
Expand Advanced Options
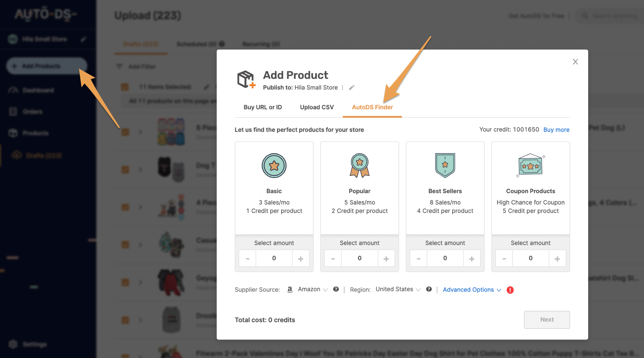click(472, 290)
